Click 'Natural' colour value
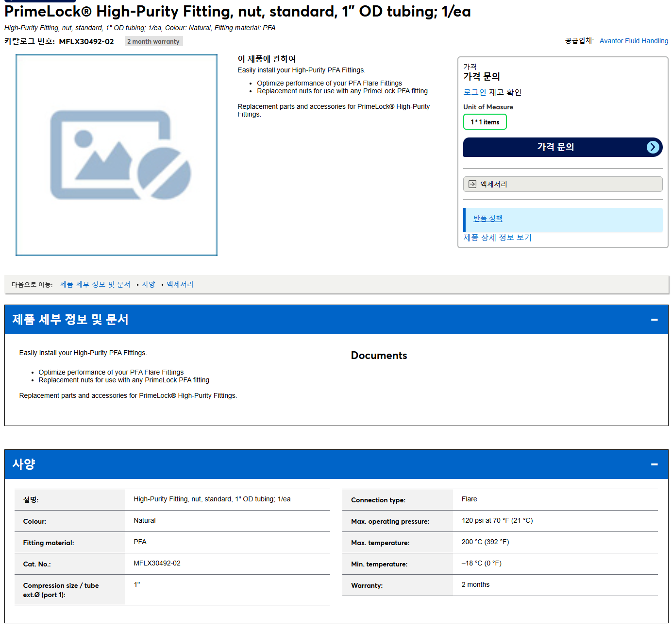Viewport: 672px width, 633px height. tap(145, 521)
